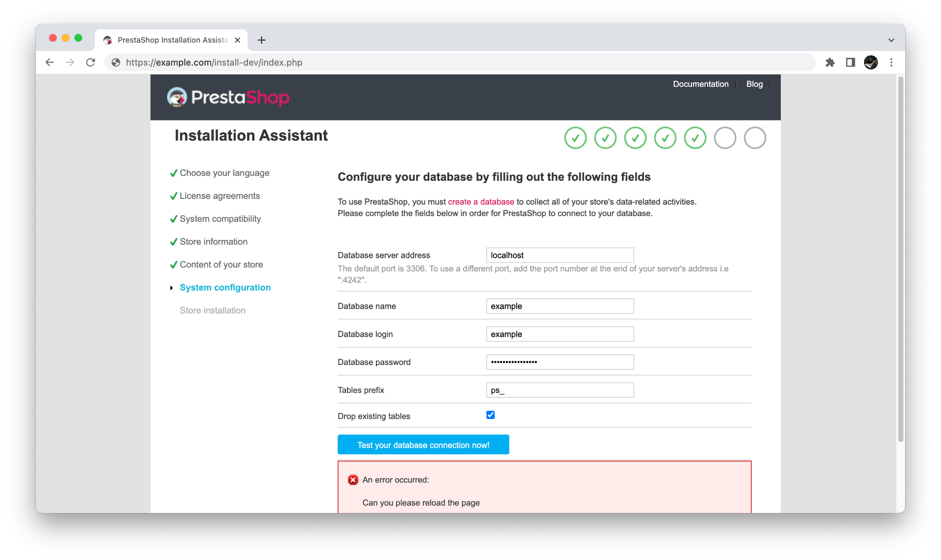Click Test your database connection now button

(x=423, y=444)
